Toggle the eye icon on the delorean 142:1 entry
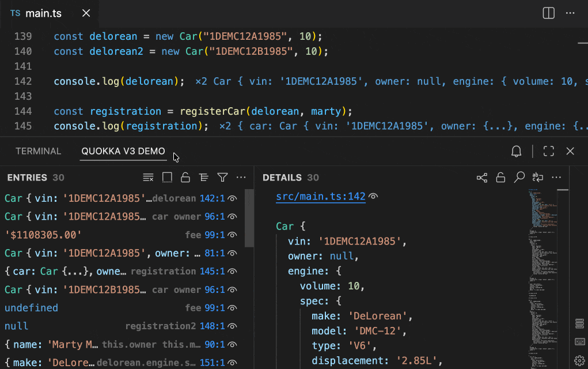 (233, 198)
